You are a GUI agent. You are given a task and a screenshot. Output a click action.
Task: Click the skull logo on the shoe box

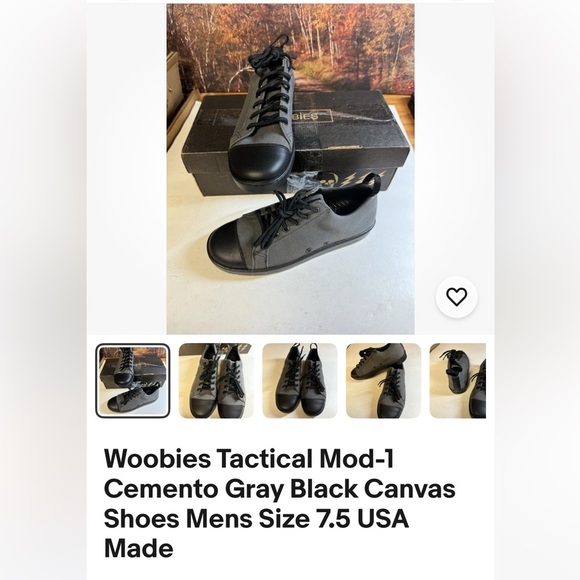pyautogui.click(x=326, y=180)
